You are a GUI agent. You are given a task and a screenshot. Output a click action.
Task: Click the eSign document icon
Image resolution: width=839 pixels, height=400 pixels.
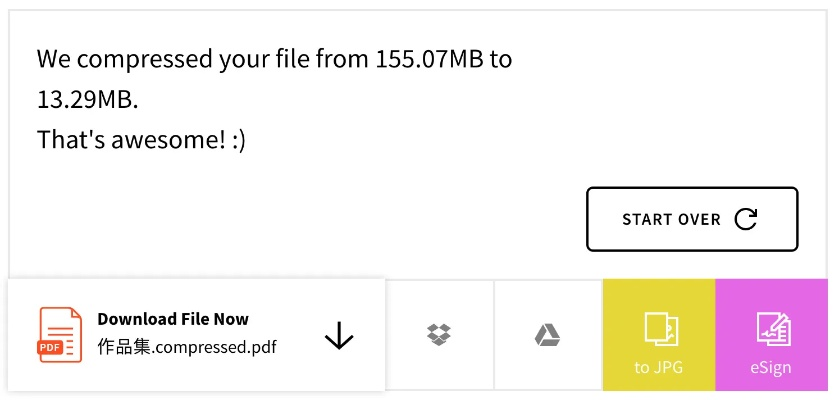[770, 326]
